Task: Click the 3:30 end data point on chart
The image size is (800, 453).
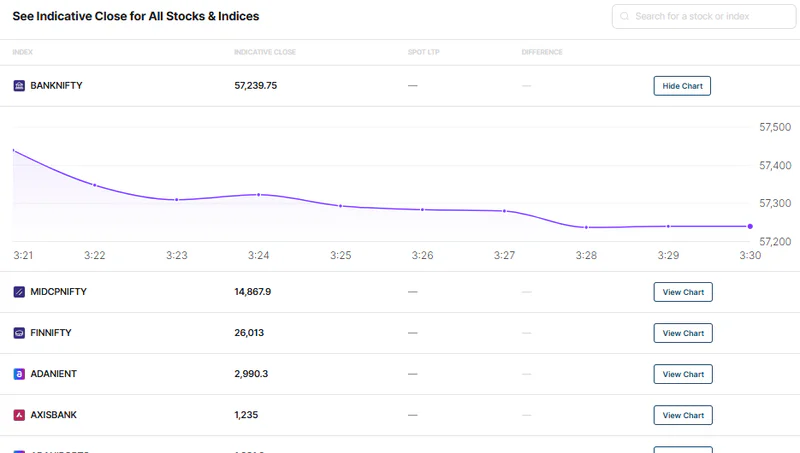Action: [750, 226]
